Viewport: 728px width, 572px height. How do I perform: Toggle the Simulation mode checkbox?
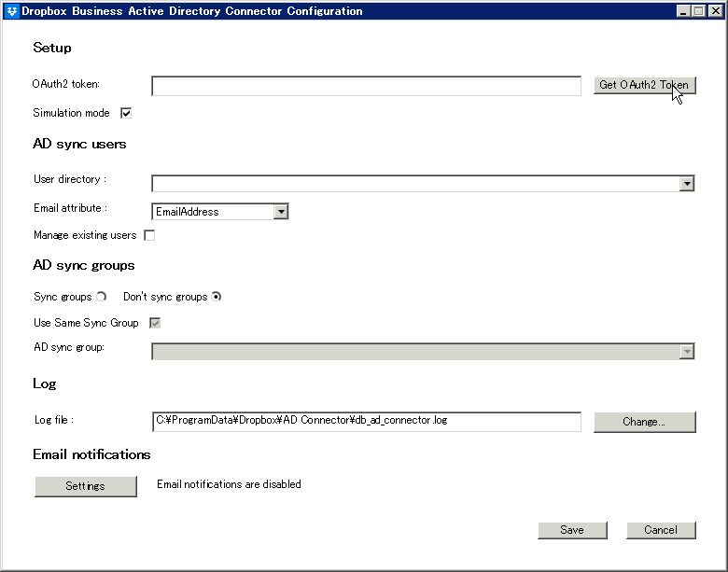(126, 113)
